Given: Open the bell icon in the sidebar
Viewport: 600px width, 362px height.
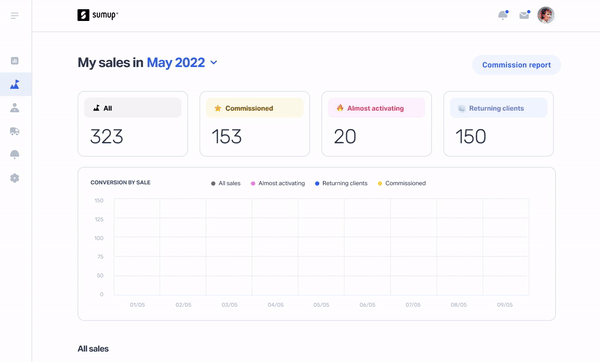Looking at the screenshot, I should pyautogui.click(x=15, y=154).
